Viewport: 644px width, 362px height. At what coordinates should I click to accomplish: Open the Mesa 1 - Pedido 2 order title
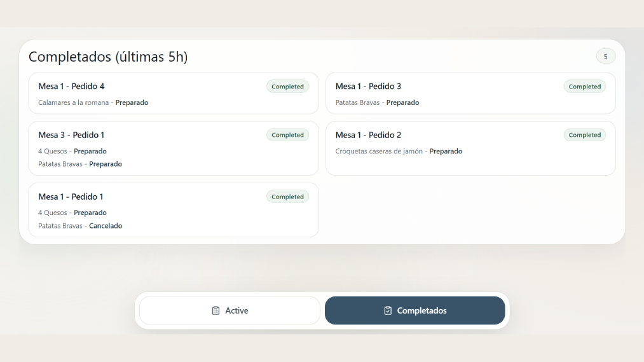pyautogui.click(x=368, y=135)
